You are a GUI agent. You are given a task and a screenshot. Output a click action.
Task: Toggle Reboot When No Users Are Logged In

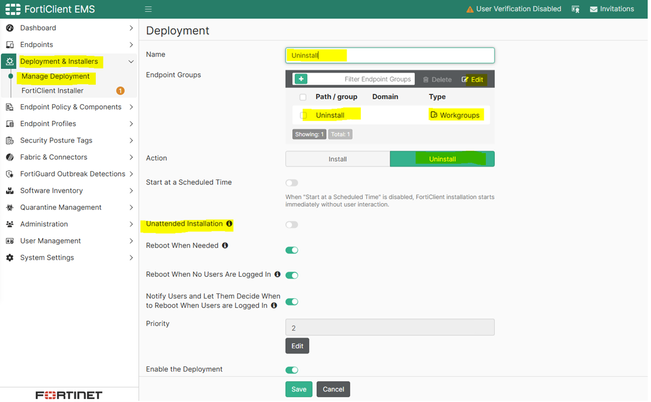click(x=291, y=275)
